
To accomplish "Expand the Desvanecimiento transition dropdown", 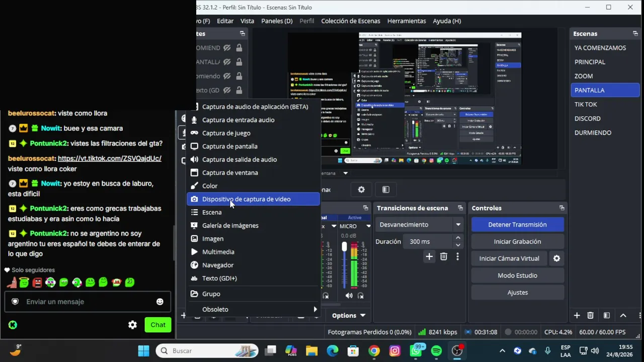I will click(458, 225).
